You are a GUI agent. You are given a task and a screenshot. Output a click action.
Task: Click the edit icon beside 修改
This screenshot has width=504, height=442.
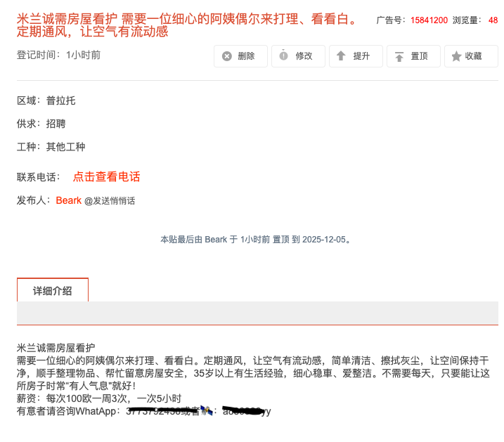283,56
